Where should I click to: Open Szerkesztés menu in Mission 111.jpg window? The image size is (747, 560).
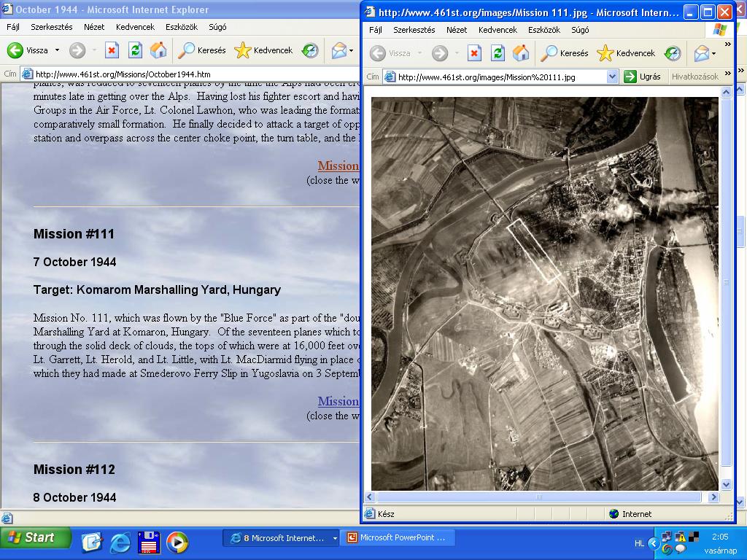click(x=414, y=29)
